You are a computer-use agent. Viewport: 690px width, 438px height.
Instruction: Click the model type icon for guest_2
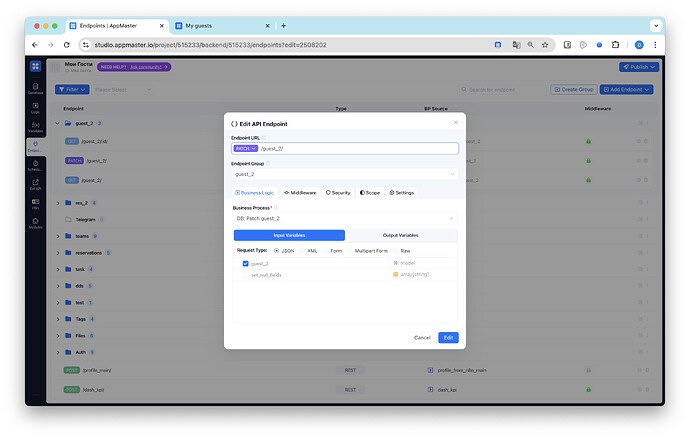(395, 263)
